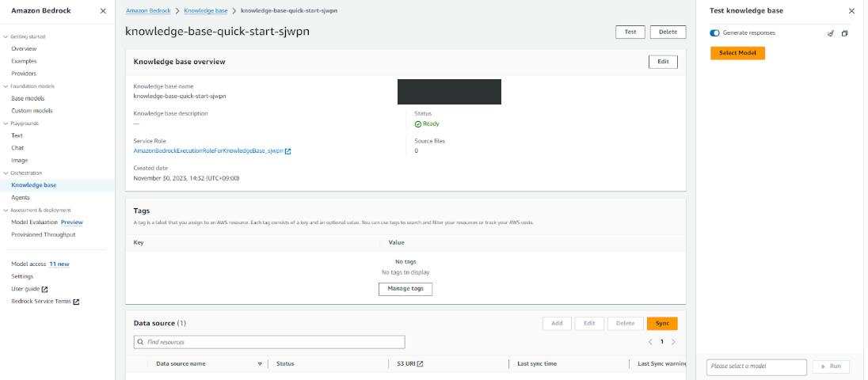Go to next page arrow in Data source
The width and height of the screenshot is (868, 380).
coord(673,342)
